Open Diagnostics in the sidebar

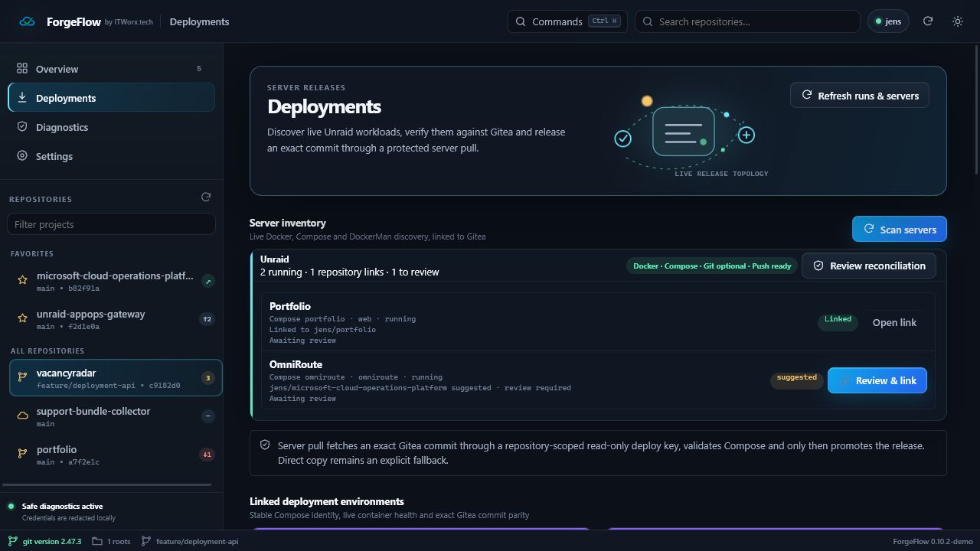(x=111, y=127)
